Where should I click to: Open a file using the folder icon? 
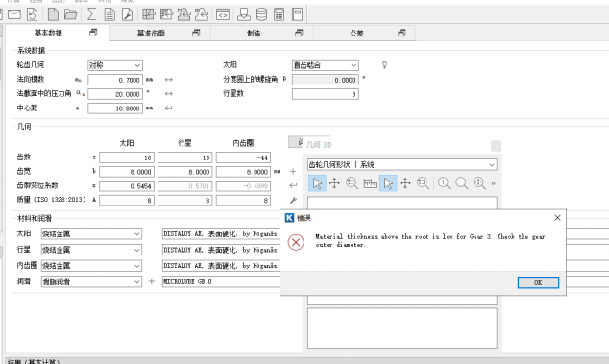pos(71,14)
